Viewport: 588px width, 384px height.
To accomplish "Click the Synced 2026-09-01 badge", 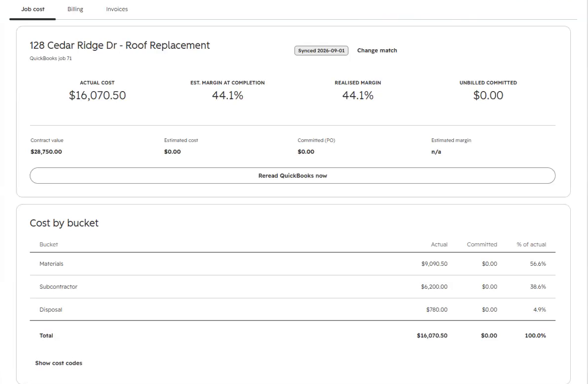I will point(321,51).
